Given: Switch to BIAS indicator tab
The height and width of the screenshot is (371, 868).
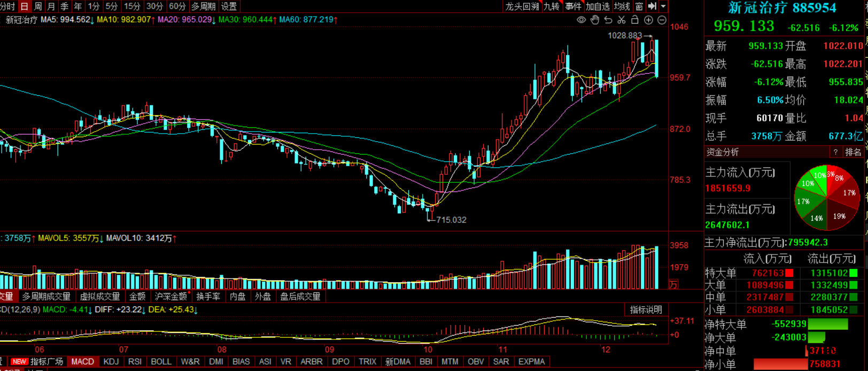Looking at the screenshot, I should coord(242,362).
